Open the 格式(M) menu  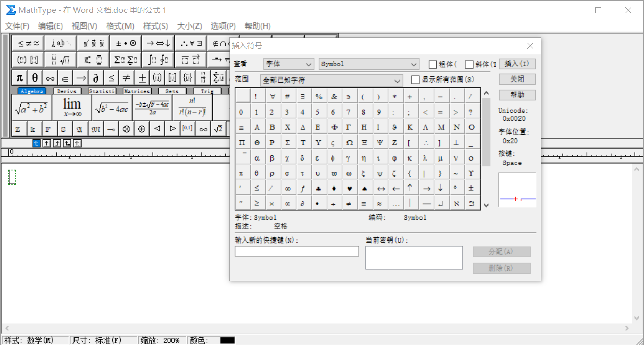pos(120,26)
